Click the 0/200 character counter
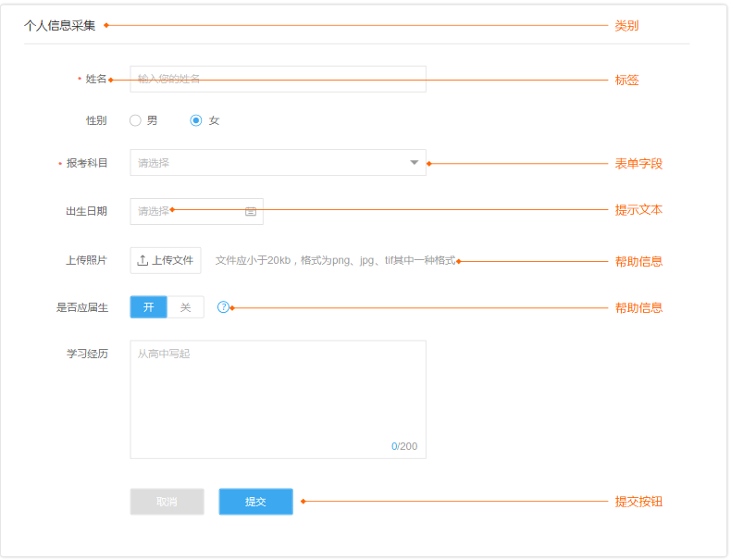The width and height of the screenshot is (731, 560). [x=404, y=446]
